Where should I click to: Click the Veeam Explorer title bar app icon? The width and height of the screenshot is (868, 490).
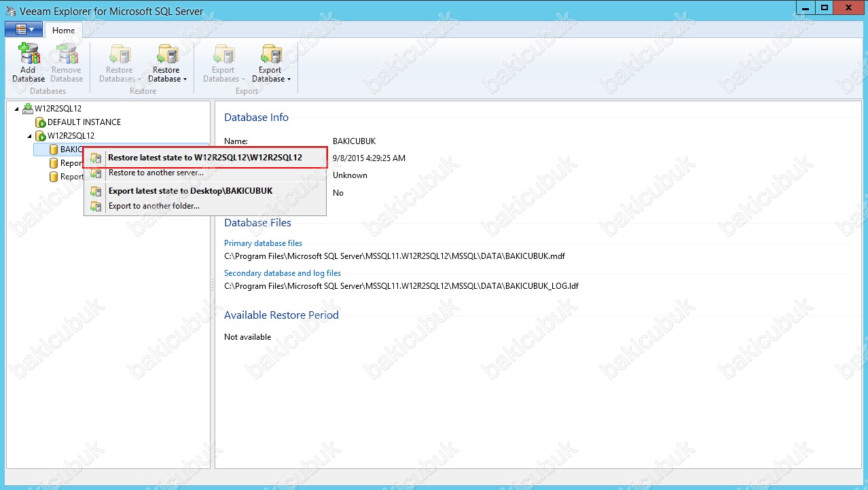[x=10, y=12]
